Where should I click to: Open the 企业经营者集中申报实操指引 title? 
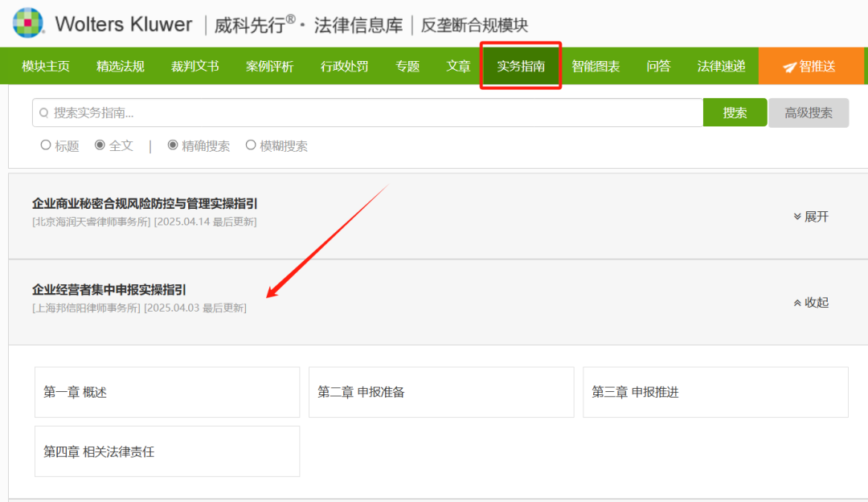pos(109,290)
